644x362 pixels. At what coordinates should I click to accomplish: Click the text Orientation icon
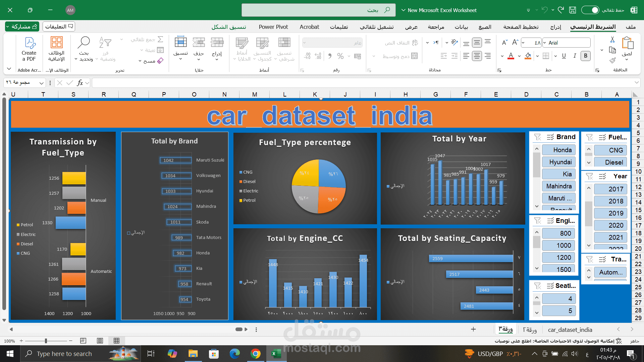[x=454, y=43]
